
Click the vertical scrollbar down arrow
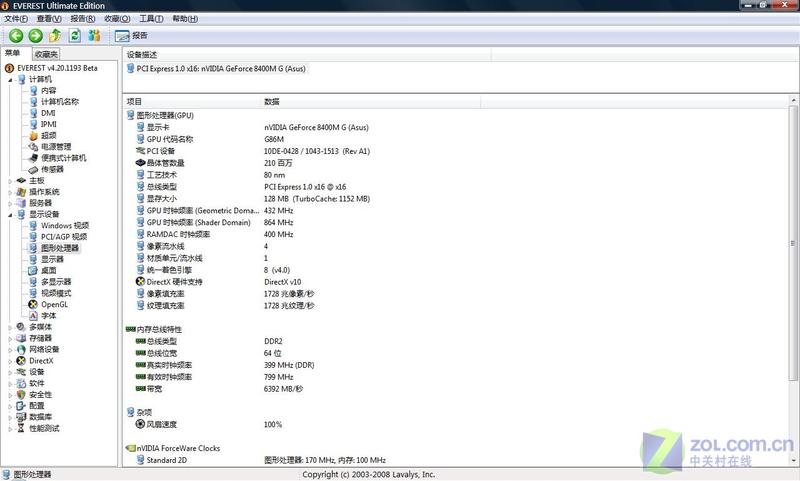click(x=793, y=460)
